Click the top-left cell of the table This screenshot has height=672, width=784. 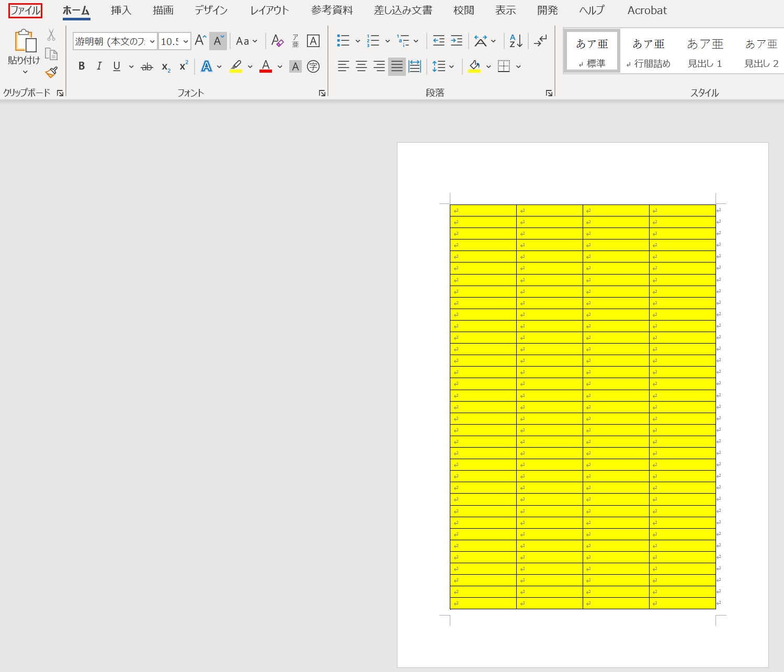pyautogui.click(x=483, y=211)
